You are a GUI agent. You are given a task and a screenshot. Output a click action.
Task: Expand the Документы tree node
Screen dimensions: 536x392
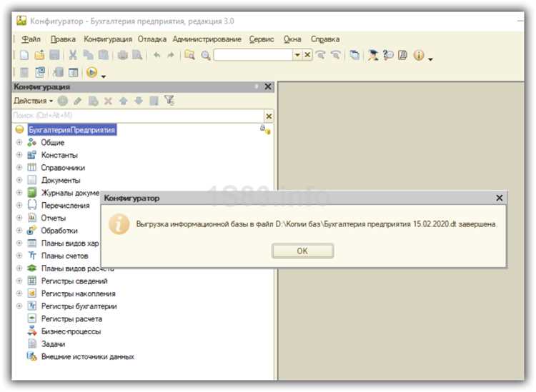click(19, 180)
